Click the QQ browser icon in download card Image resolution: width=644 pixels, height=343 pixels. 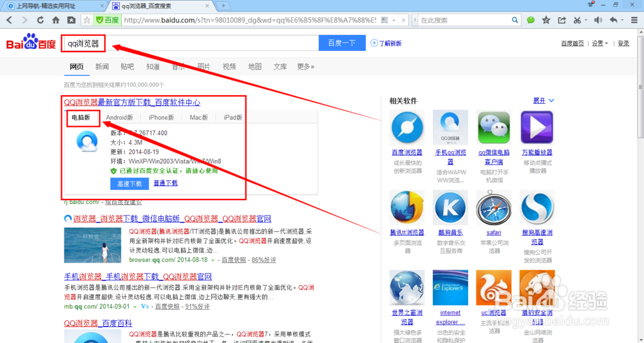[87, 142]
